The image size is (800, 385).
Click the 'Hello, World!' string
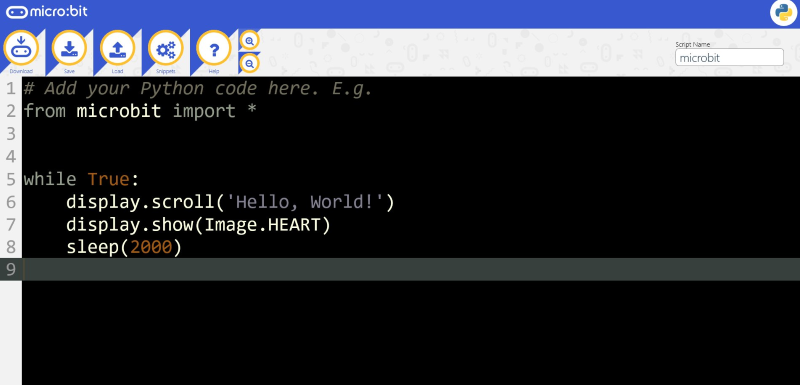(305, 202)
